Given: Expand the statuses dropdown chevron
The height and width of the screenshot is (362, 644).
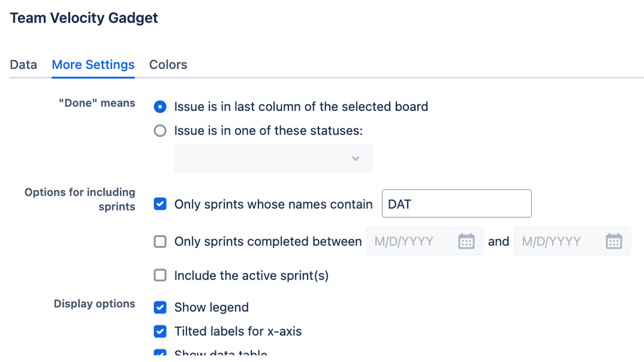Looking at the screenshot, I should pyautogui.click(x=356, y=158).
